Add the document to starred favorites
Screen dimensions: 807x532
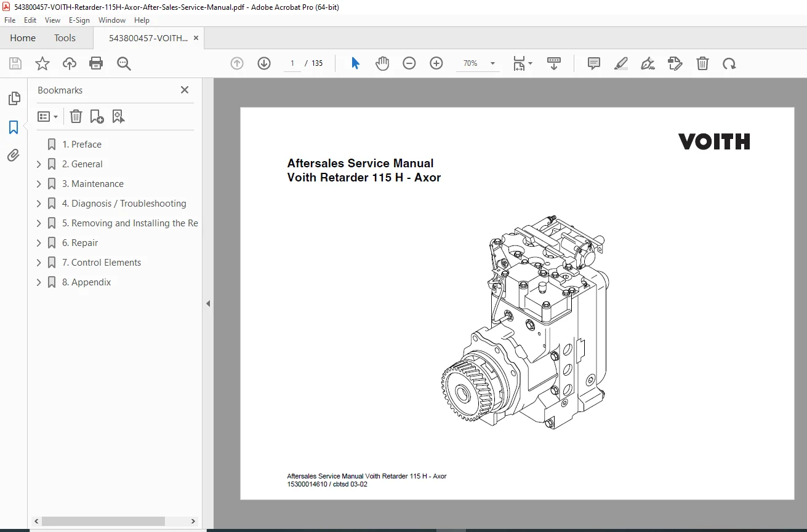pos(42,63)
